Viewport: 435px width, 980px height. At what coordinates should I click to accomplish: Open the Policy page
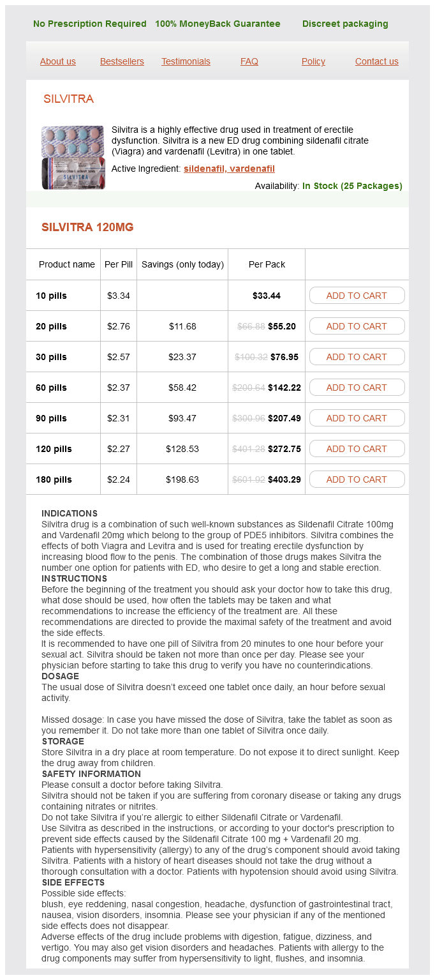coord(313,61)
